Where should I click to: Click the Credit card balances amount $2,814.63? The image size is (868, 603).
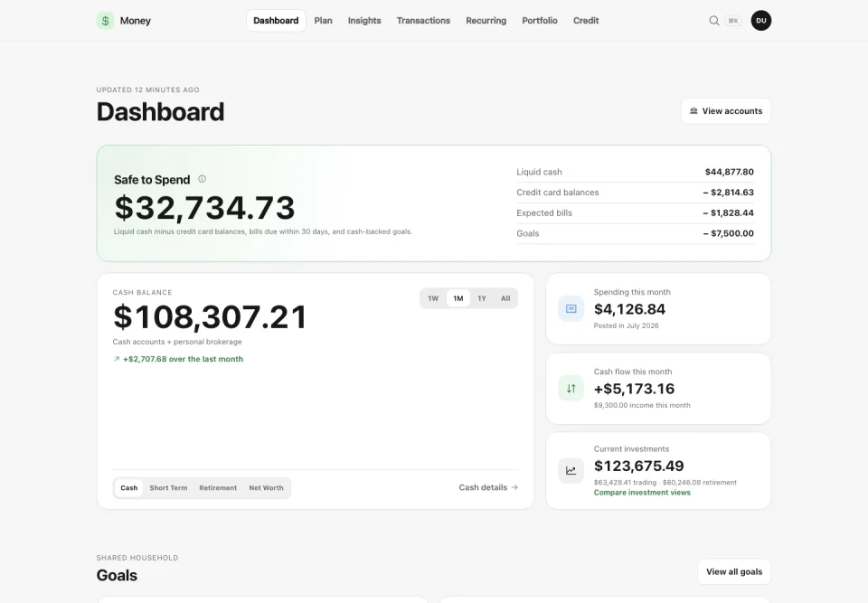pos(729,193)
